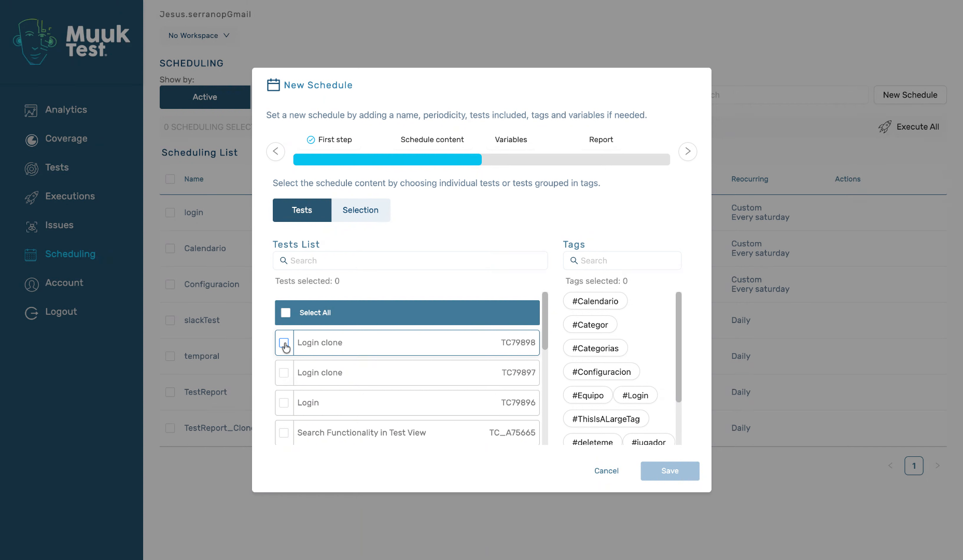Screen dimensions: 963x560
Task: Focus the Tags search field
Action: pos(622,260)
